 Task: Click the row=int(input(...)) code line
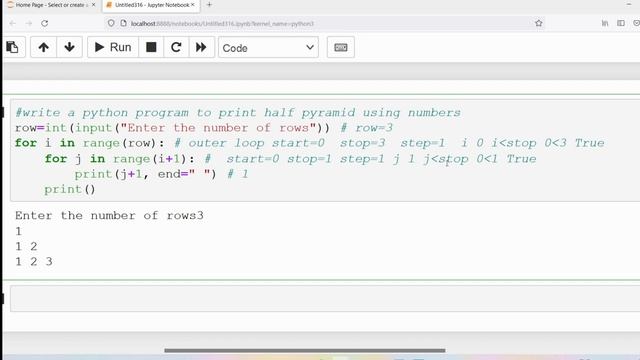tap(204, 128)
